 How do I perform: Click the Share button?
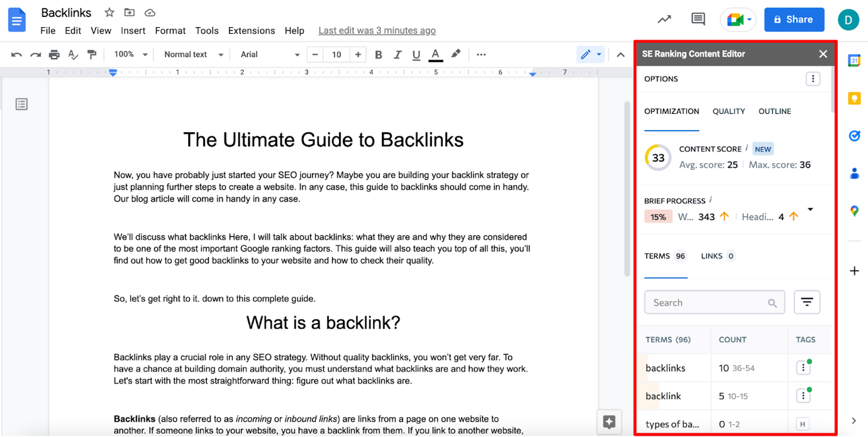(x=794, y=19)
